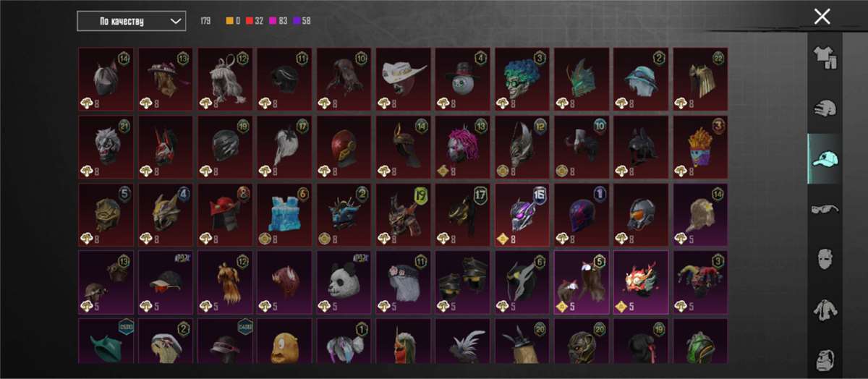Select the cap headwear category icon
Image resolution: width=868 pixels, height=379 pixels.
(825, 159)
